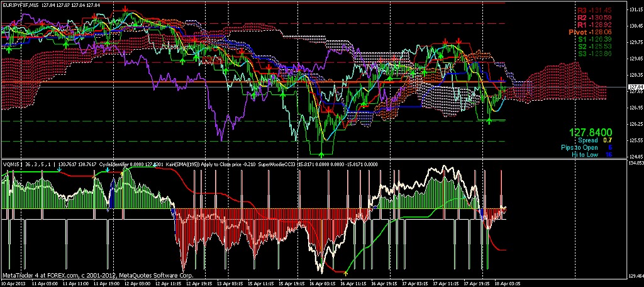Viewport: 644px width, 287px height.
Task: Click the Kairi(SMA((195)) indicator label
Action: pyautogui.click(x=183, y=164)
